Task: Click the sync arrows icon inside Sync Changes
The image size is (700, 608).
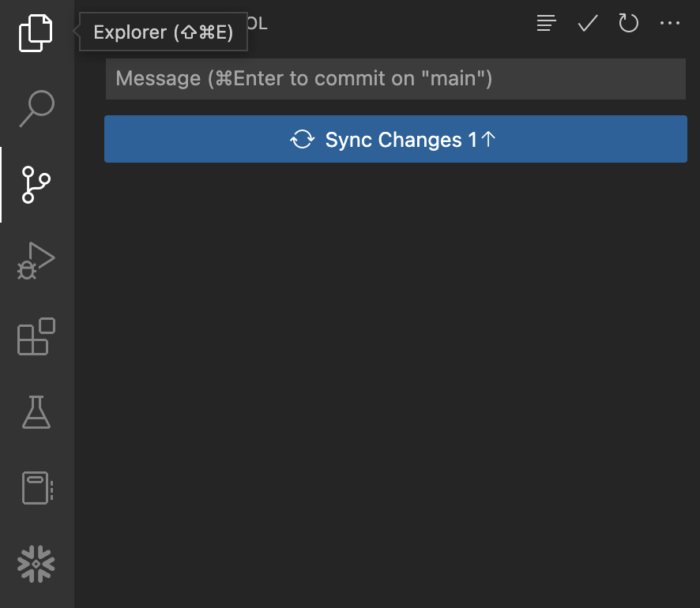Action: (x=303, y=139)
